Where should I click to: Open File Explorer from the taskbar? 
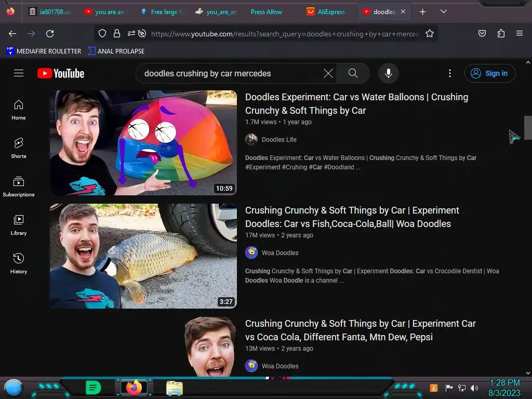click(175, 388)
